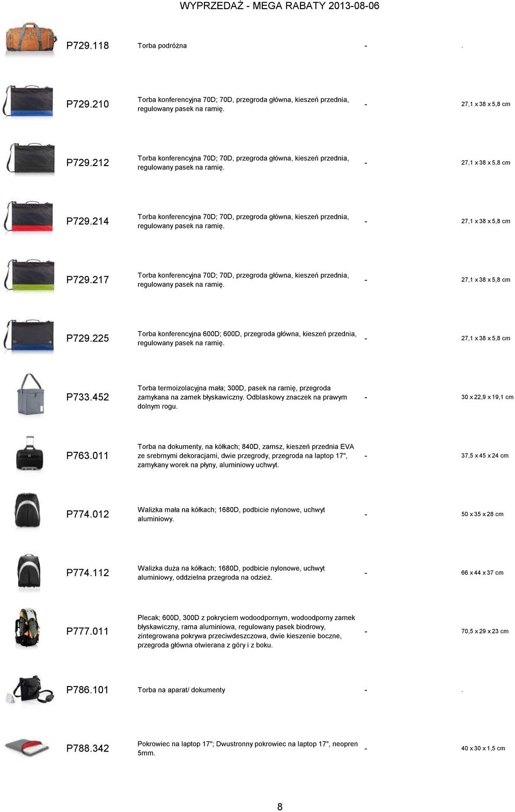Image resolution: width=515 pixels, height=812 pixels.
Task: Click the orange travel bag thumbnail
Action: click(x=31, y=39)
